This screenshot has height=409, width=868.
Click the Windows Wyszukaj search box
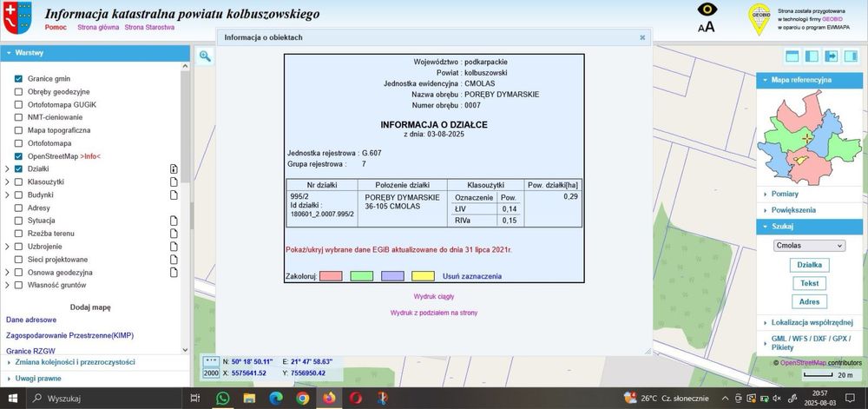(105, 398)
